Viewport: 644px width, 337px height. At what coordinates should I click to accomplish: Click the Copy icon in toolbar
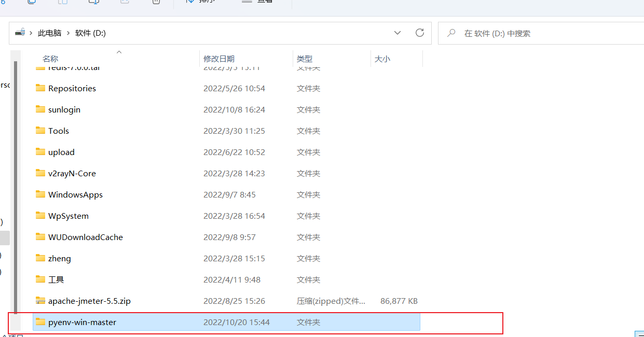tap(31, 2)
